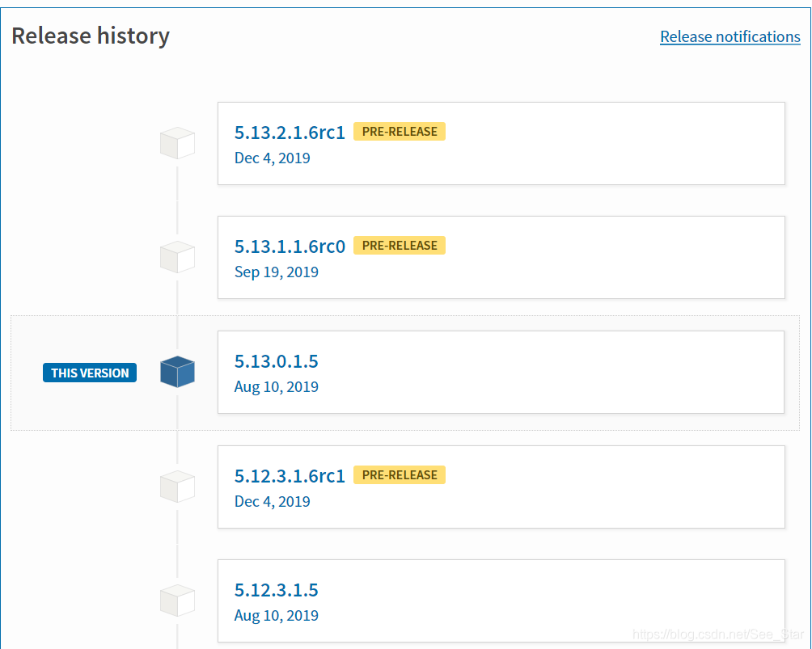Click the cube icon beside 5.13.1.1.6rc0
812x649 pixels.
point(177,257)
